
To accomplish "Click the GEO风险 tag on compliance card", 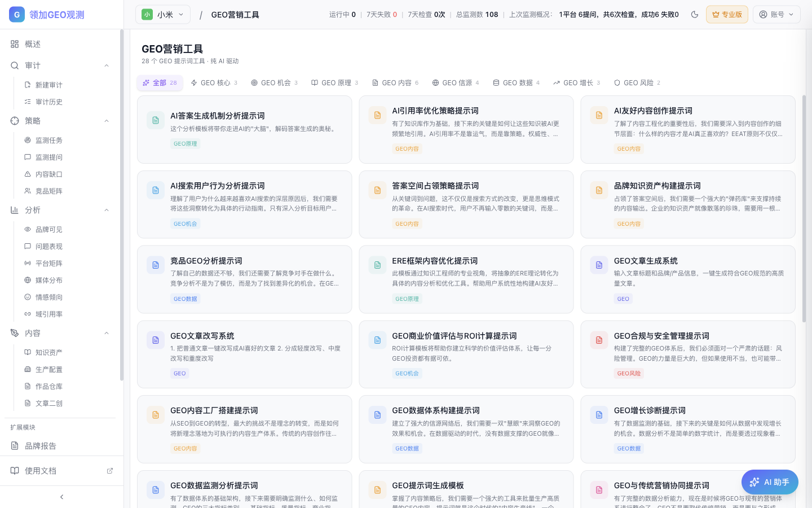I will click(x=629, y=373).
